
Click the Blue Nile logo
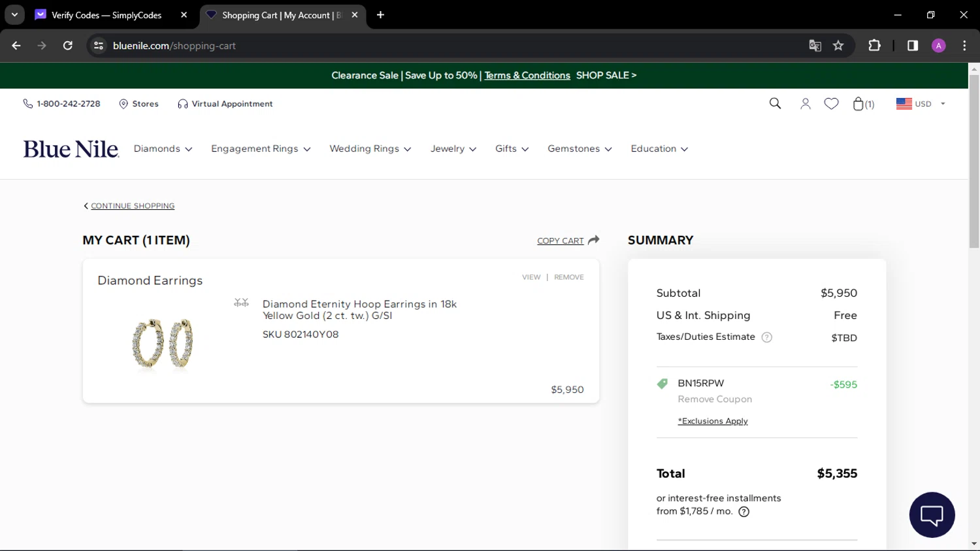point(71,149)
